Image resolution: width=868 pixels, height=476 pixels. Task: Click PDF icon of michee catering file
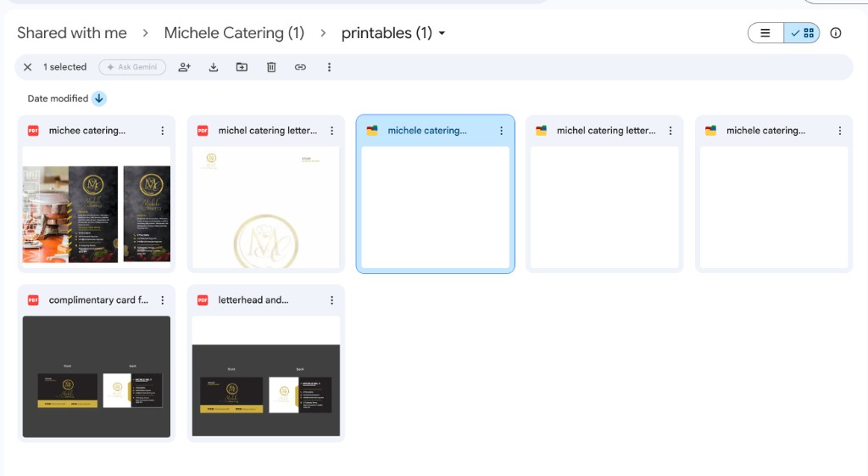33,131
